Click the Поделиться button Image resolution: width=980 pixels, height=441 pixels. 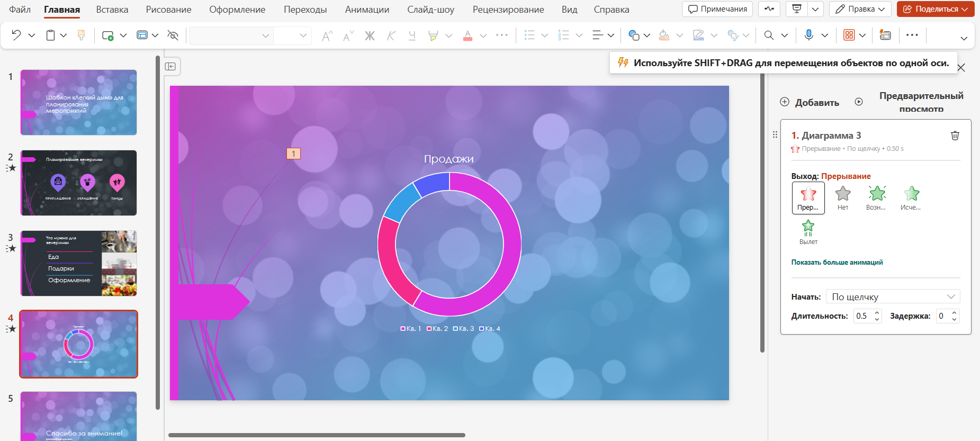[936, 9]
